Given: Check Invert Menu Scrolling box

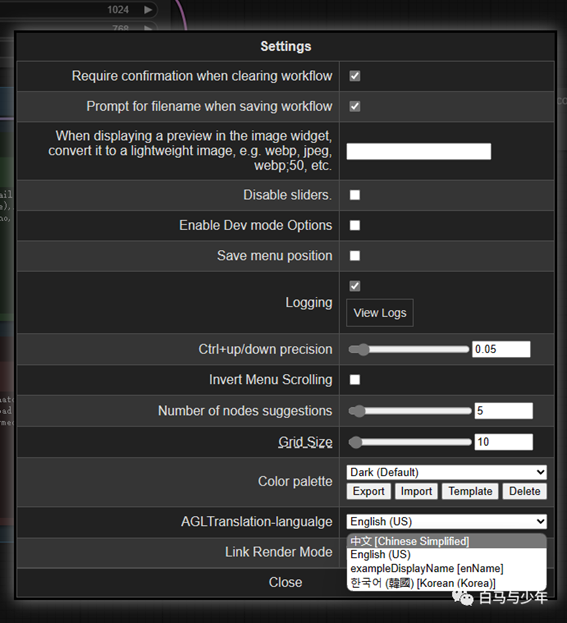Looking at the screenshot, I should (x=355, y=379).
